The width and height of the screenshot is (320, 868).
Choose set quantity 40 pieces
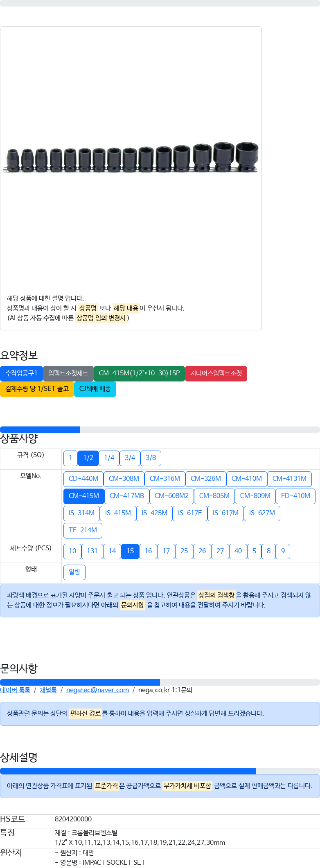pos(238,551)
